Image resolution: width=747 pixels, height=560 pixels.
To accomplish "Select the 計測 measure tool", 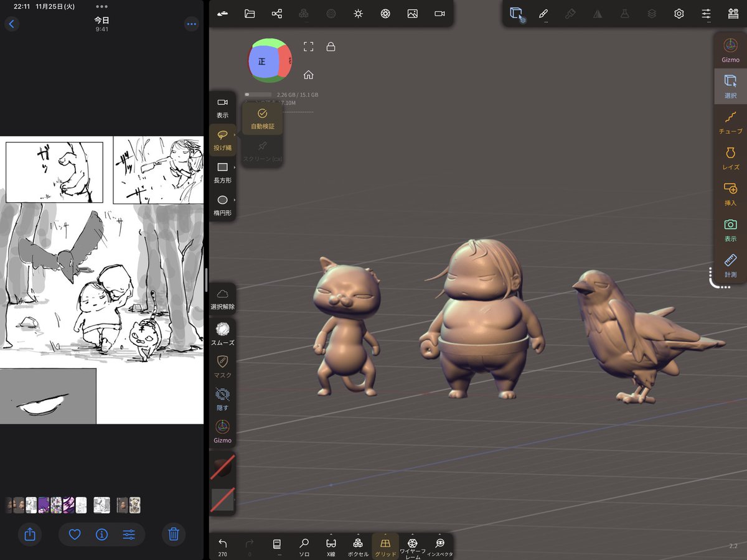I will coord(731,265).
